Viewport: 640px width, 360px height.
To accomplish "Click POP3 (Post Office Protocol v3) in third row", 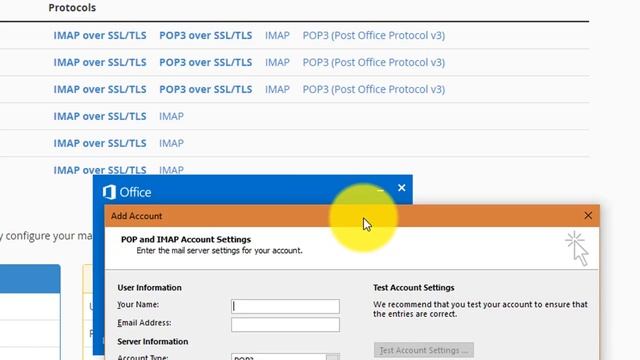I will pyautogui.click(x=373, y=89).
